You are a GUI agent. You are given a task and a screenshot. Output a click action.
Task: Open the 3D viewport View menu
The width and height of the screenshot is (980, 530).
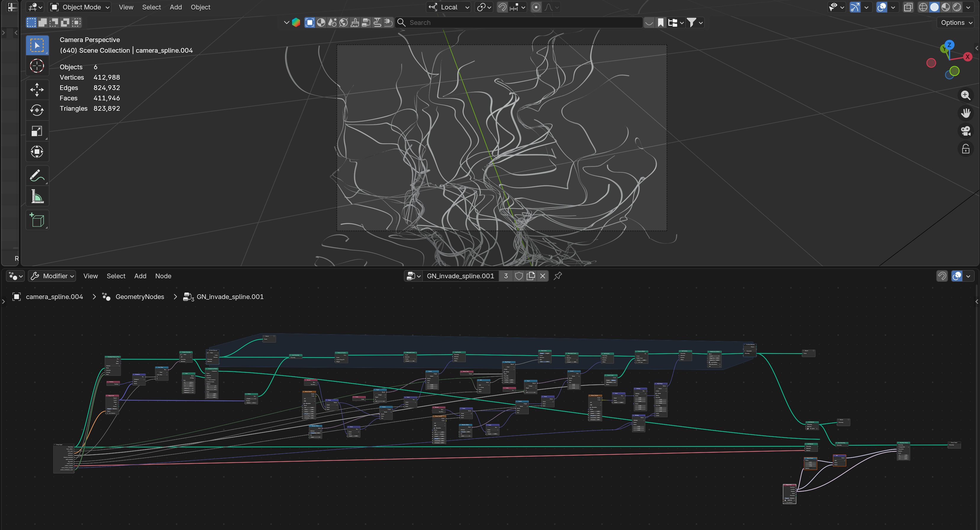126,7
